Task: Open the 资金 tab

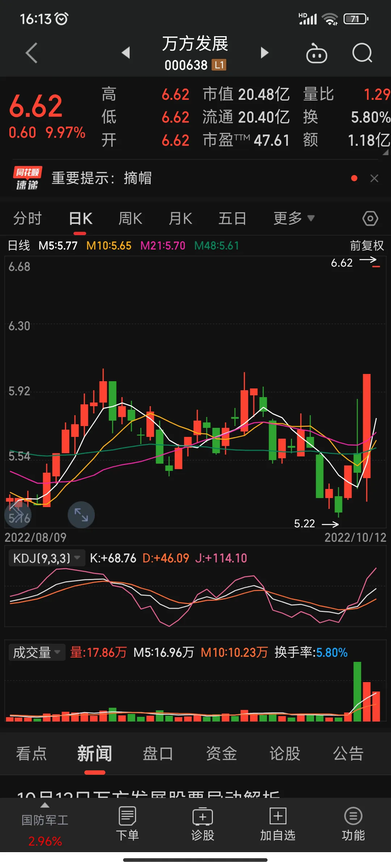Action: point(221,754)
